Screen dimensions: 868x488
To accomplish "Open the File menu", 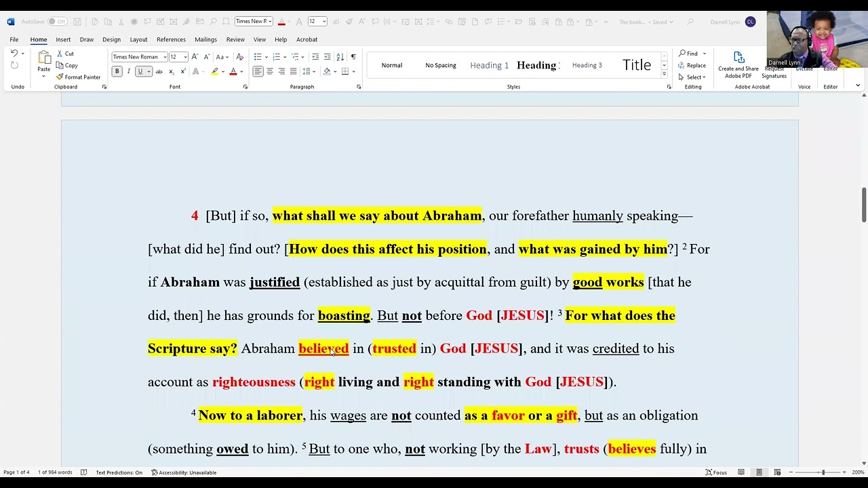I will click(x=14, y=39).
